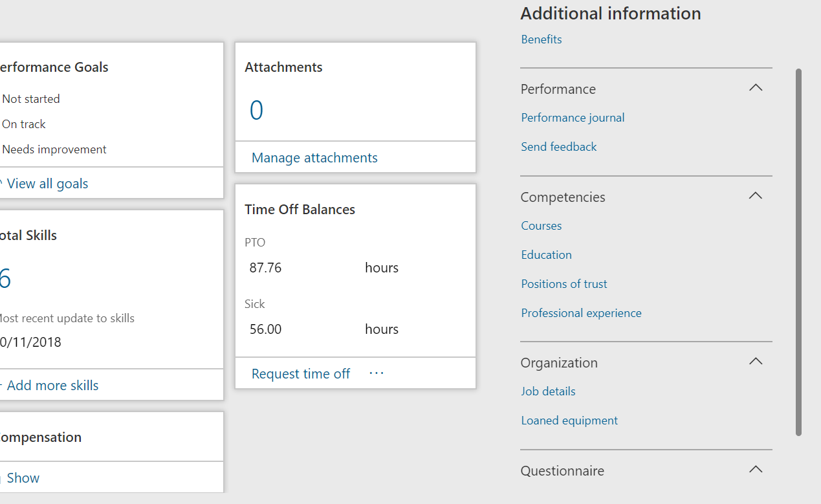Open more options for Time Off Balances
Screen dimensions: 821x504
(x=376, y=373)
